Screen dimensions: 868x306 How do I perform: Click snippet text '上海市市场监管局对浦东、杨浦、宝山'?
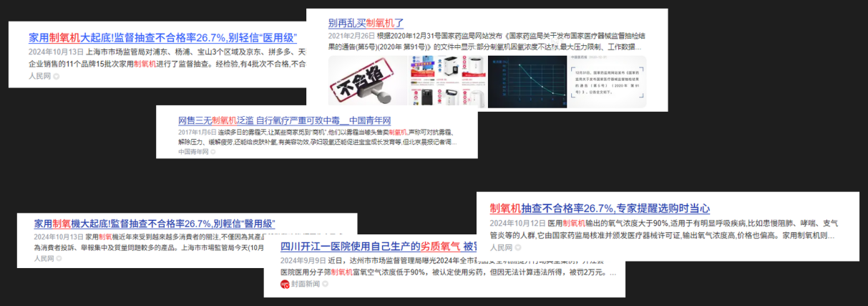[150, 52]
